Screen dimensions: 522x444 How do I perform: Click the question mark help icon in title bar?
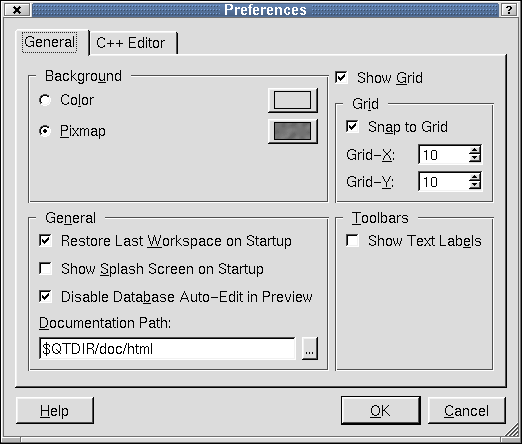[x=509, y=10]
